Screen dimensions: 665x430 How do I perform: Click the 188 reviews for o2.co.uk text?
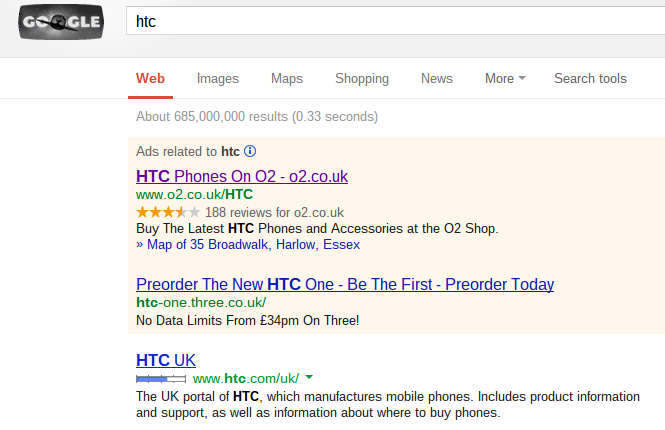274,212
